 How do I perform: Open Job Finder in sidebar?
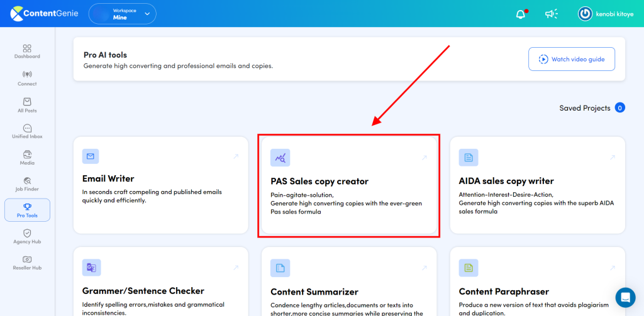click(x=27, y=184)
